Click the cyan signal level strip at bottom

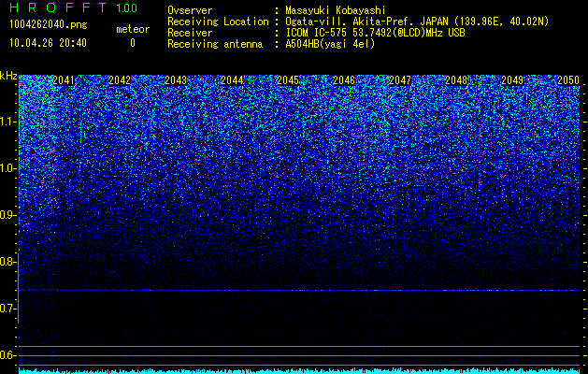tap(300, 370)
